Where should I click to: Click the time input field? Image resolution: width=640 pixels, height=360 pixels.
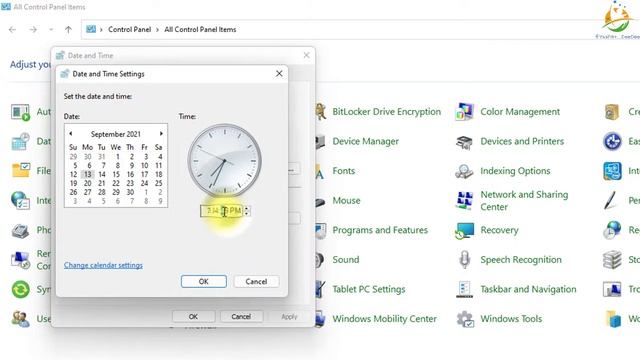222,211
